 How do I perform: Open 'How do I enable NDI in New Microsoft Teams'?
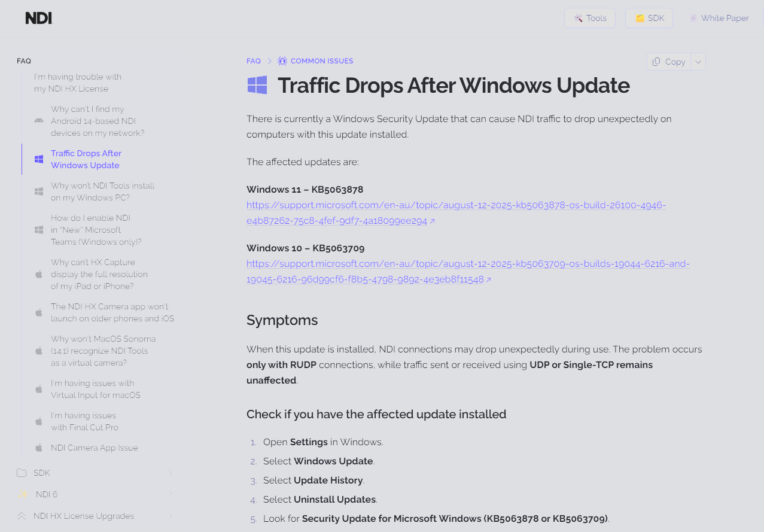(96, 230)
